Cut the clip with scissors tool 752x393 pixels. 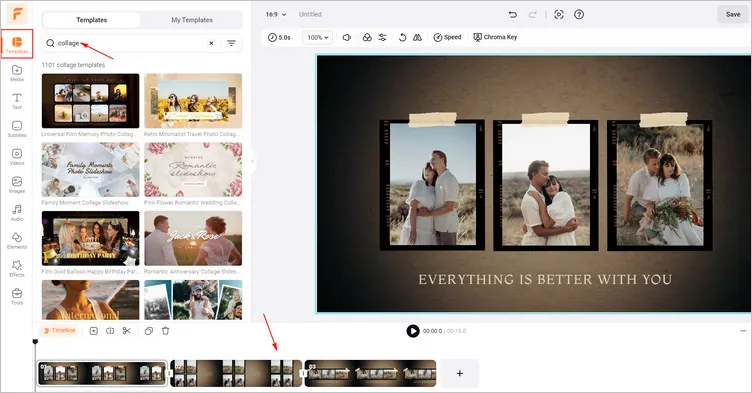(127, 331)
